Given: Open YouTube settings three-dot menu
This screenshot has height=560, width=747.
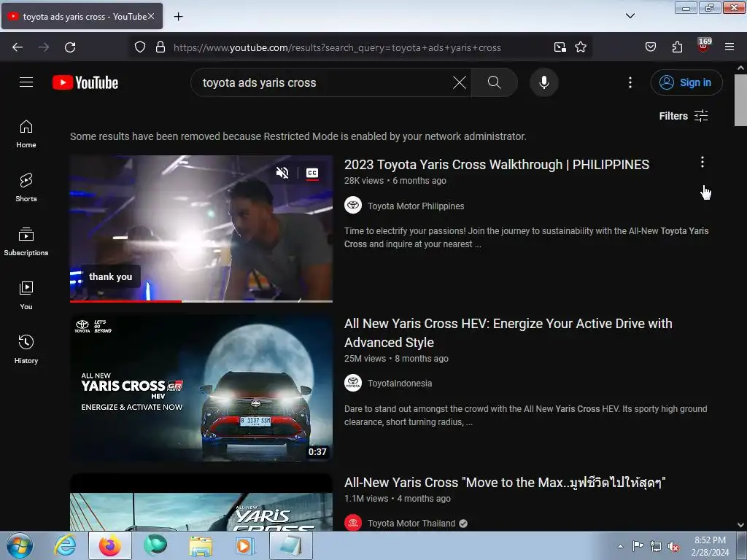Looking at the screenshot, I should point(630,82).
